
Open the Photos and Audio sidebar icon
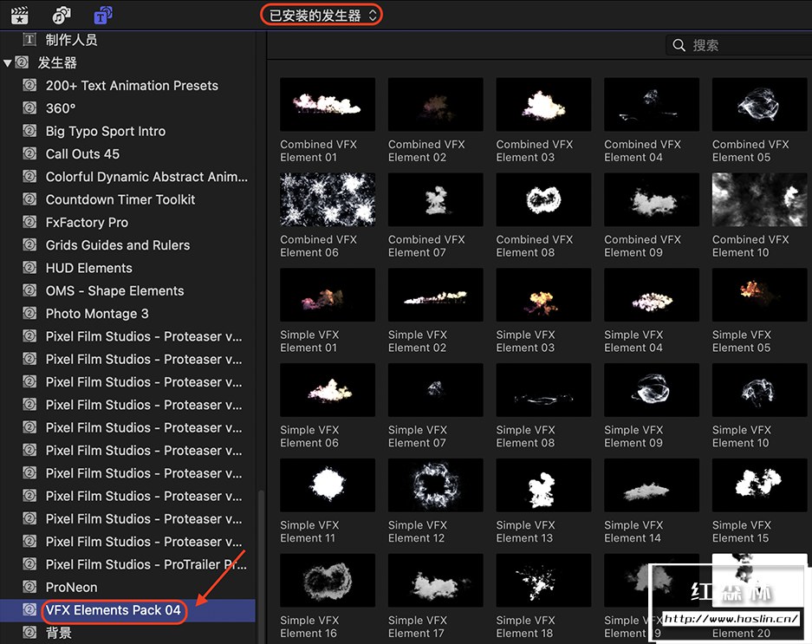62,16
